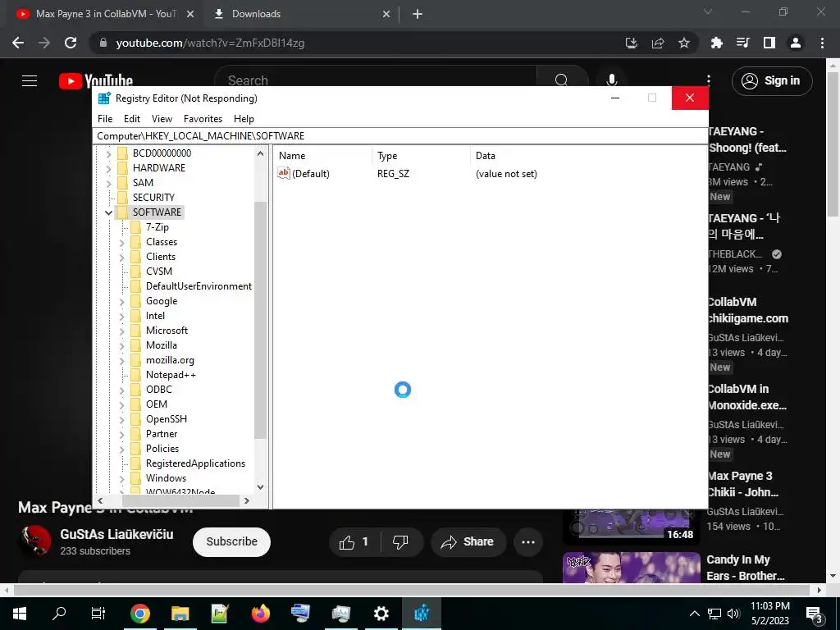Open File Explorer from taskbar
The height and width of the screenshot is (630, 840).
(x=180, y=614)
